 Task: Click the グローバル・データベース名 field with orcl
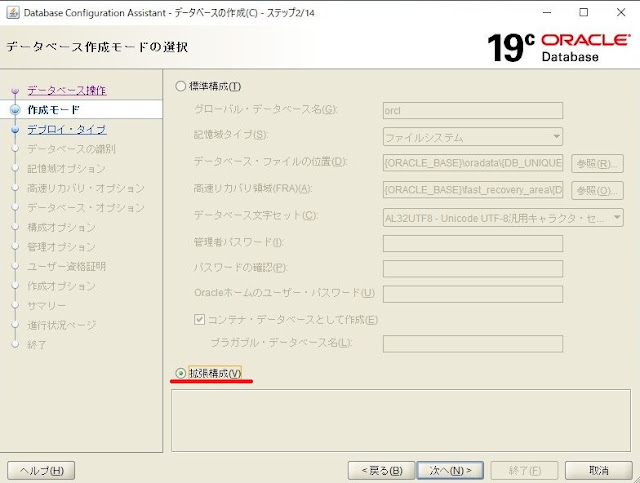(473, 111)
